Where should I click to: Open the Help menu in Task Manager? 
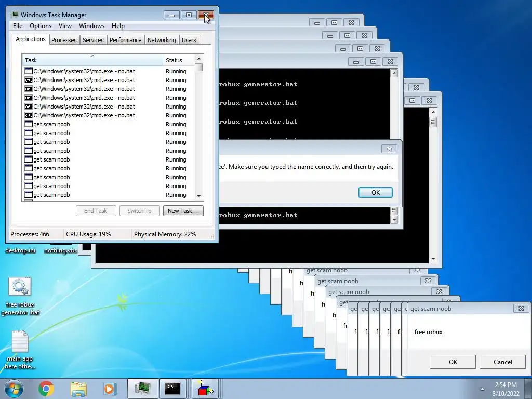coord(118,26)
